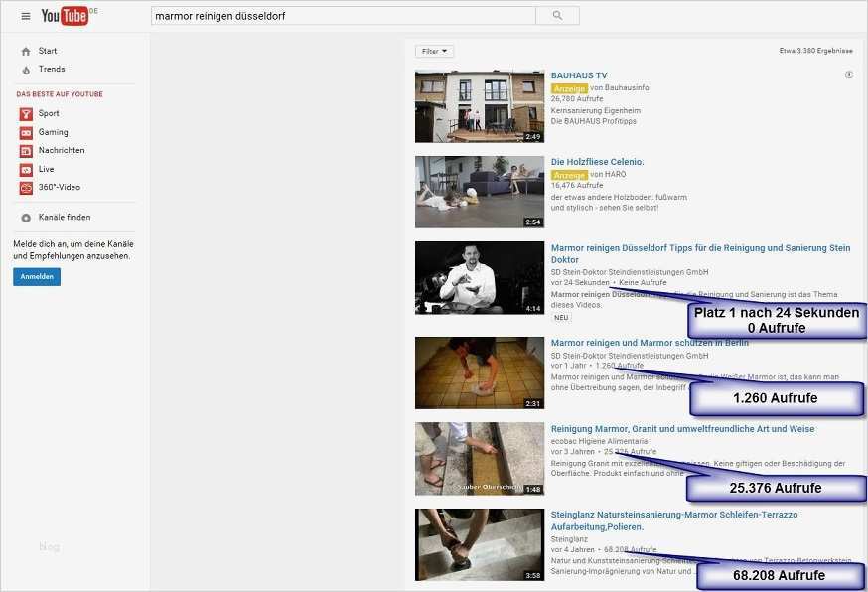Click the black-and-white Stein Doktor thumbnail
The image size is (868, 592).
(480, 278)
